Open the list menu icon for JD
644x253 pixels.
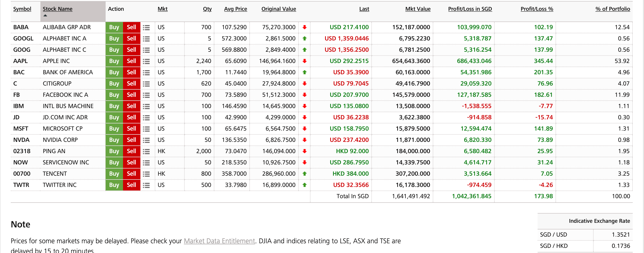coord(146,118)
